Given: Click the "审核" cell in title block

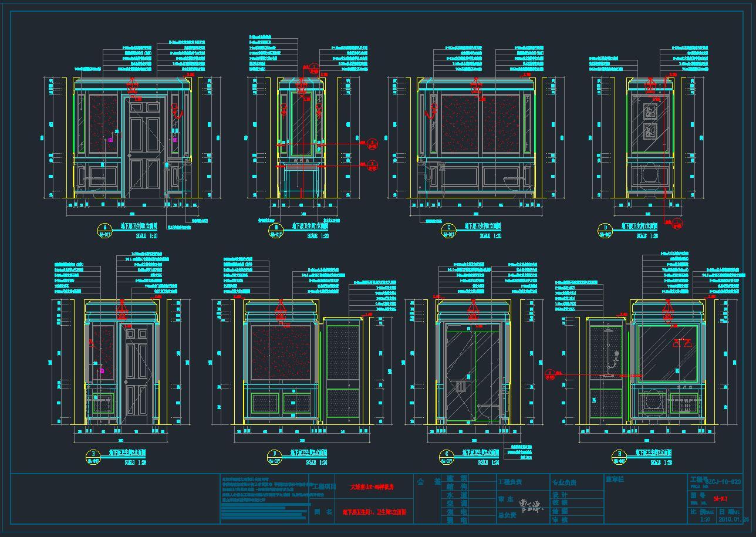Looking at the screenshot, I should pyautogui.click(x=560, y=519).
